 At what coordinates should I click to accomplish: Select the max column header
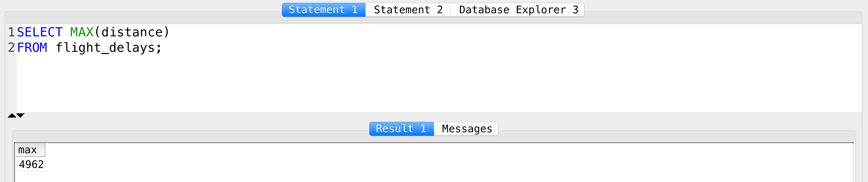pyautogui.click(x=30, y=150)
